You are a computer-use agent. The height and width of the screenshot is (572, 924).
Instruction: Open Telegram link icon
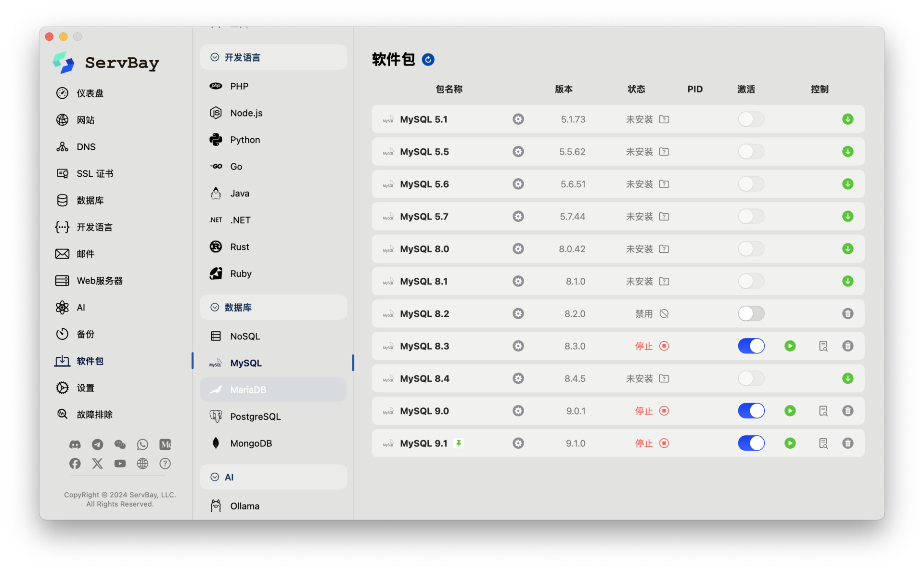(97, 444)
